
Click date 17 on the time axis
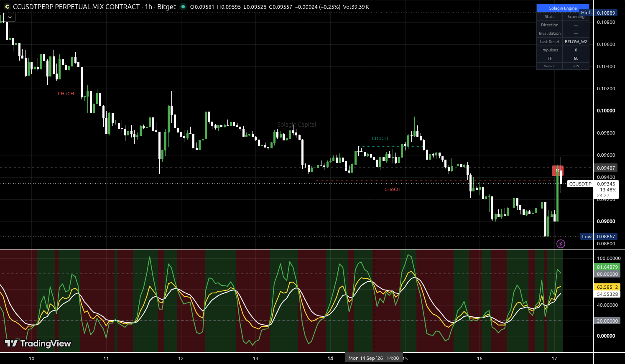pyautogui.click(x=554, y=359)
